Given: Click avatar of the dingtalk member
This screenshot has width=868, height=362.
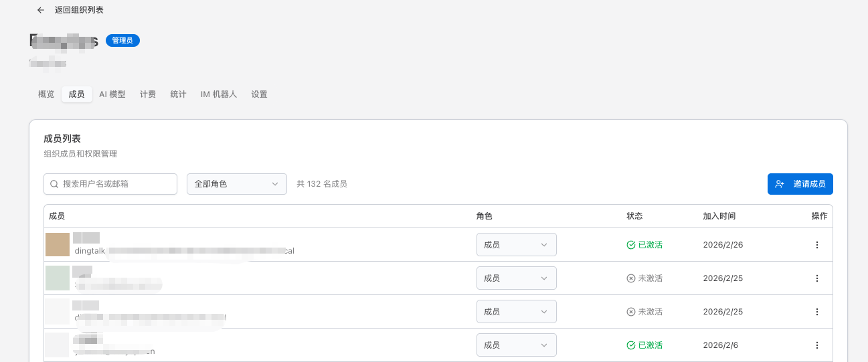Looking at the screenshot, I should pos(58,245).
